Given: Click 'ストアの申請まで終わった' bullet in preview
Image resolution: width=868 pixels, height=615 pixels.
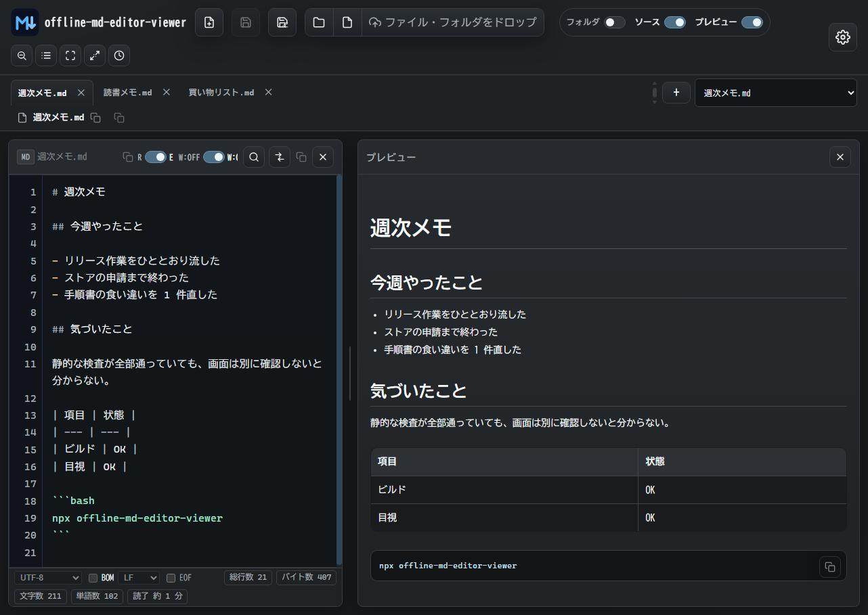Looking at the screenshot, I should tap(441, 332).
